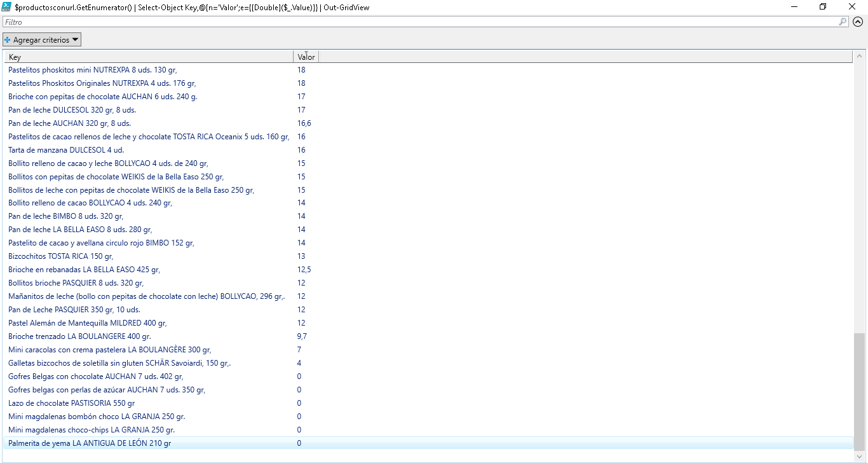Open the Agregar criterios dropdown arrow
This screenshot has width=868, height=463.
click(x=76, y=39)
